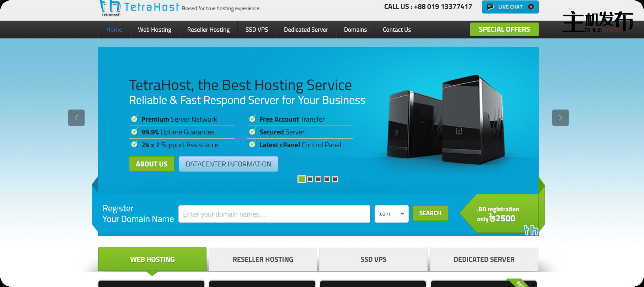Focus the domain name search field
Viewport: 644px width, 287px height.
274,214
